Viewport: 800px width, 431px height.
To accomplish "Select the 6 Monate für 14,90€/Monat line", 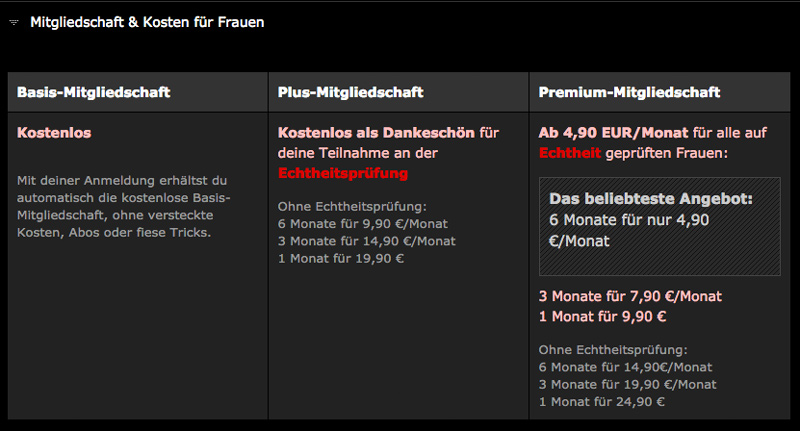I will point(625,367).
